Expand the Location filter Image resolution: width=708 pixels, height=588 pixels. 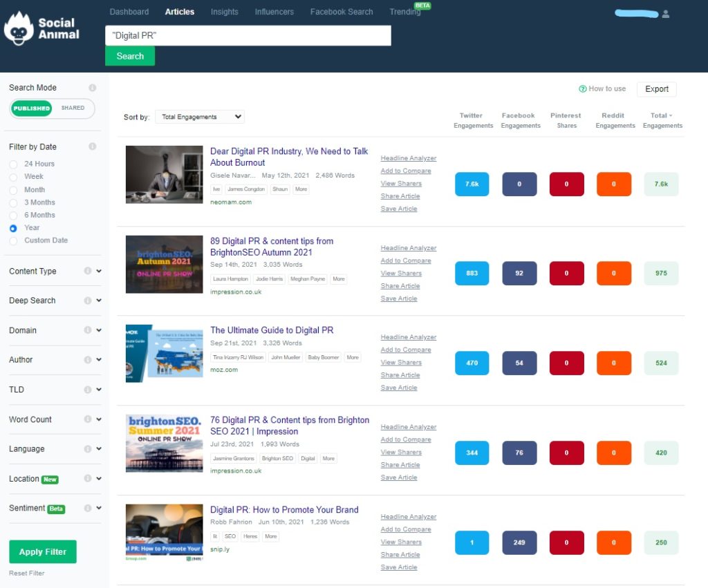point(99,478)
